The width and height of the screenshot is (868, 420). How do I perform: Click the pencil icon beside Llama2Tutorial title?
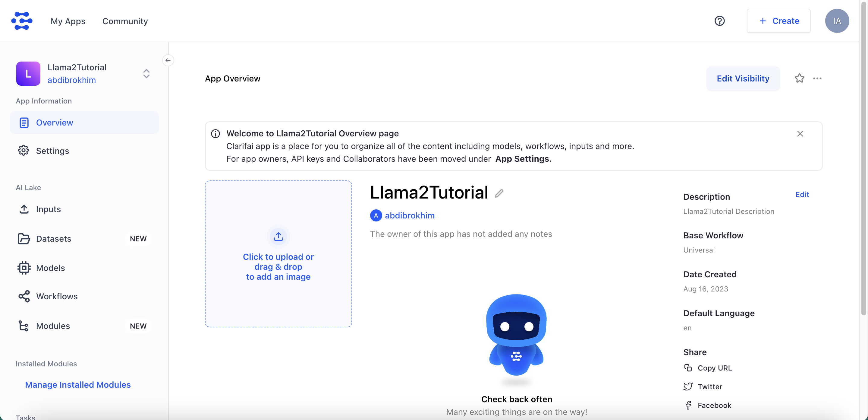[499, 193]
